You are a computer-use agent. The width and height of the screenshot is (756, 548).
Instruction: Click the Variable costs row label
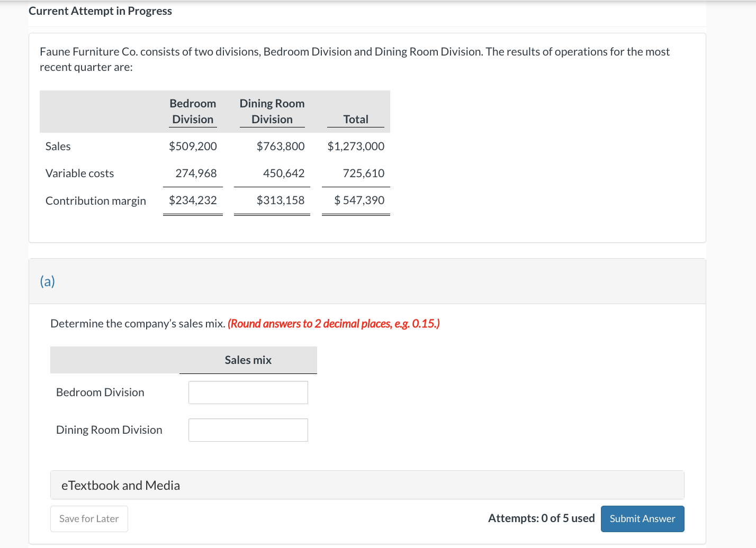click(80, 173)
